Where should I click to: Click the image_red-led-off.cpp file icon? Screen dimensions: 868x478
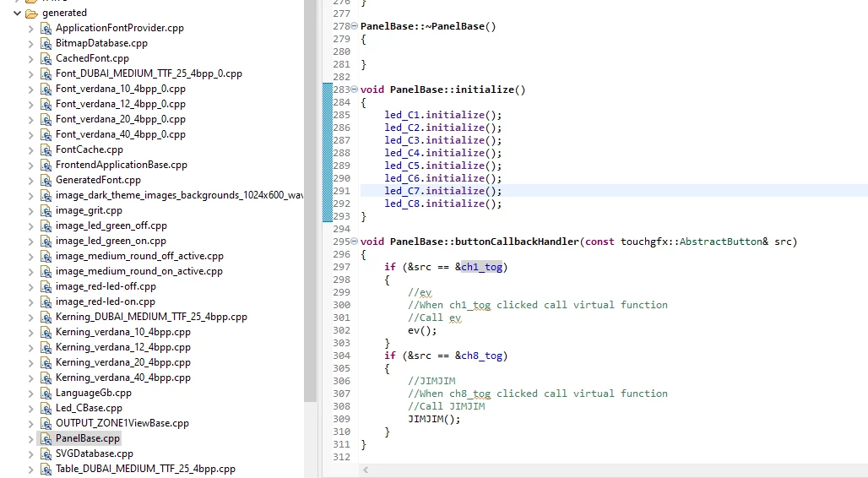(46, 287)
